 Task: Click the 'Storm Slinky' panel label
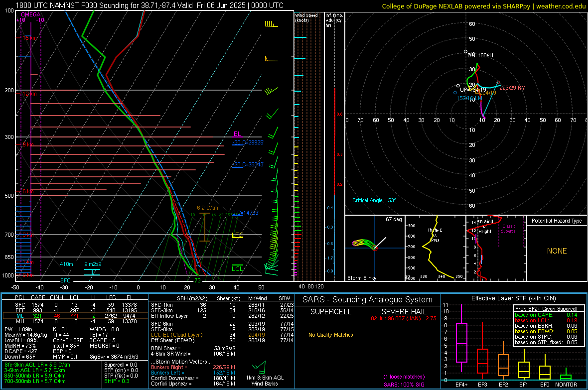pyautogui.click(x=361, y=278)
